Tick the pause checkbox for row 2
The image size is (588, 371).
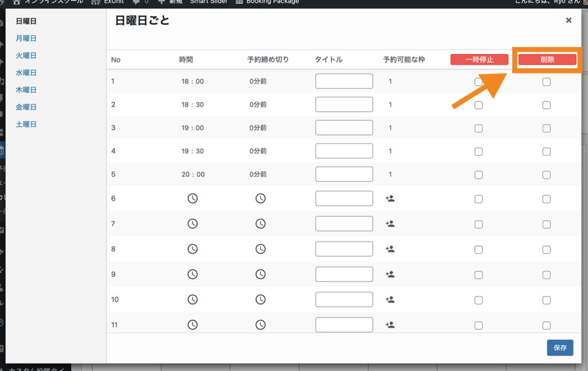pos(478,105)
